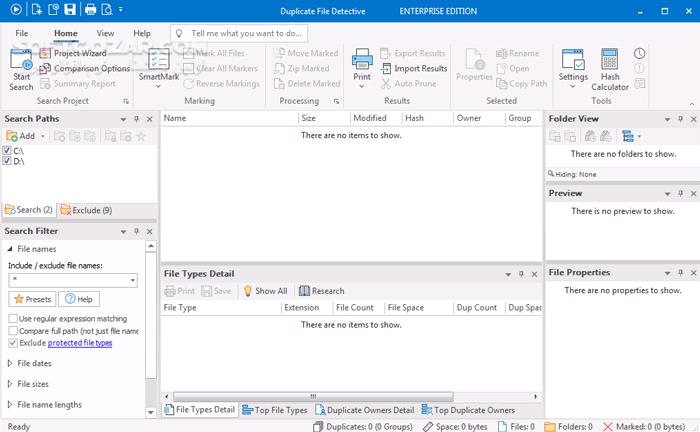Add a new search path
Screen dimensions: 700x432
[21, 136]
